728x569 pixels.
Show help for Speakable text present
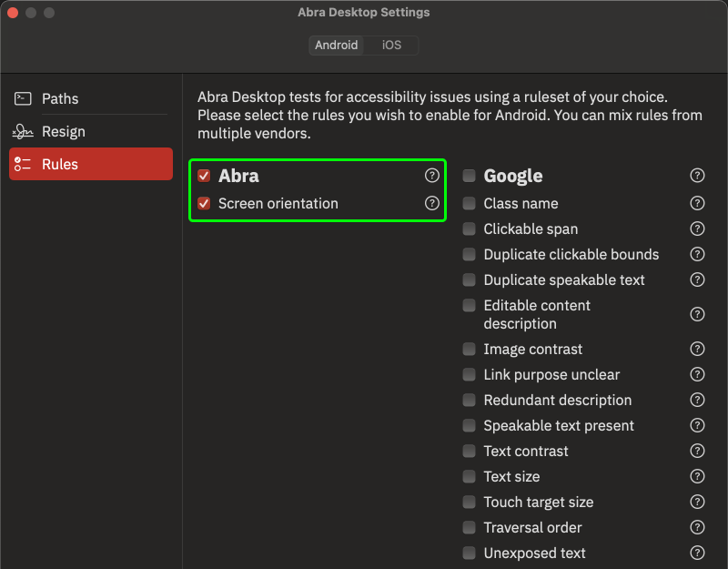click(x=697, y=425)
